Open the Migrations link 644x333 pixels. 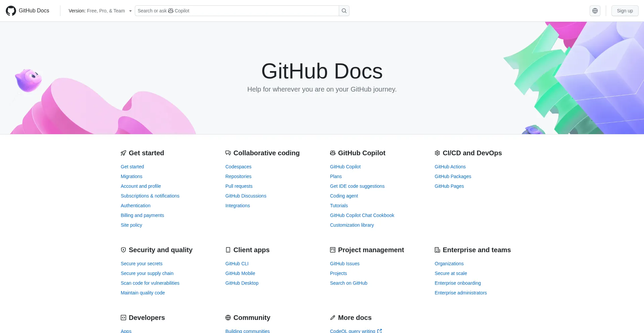point(131,176)
